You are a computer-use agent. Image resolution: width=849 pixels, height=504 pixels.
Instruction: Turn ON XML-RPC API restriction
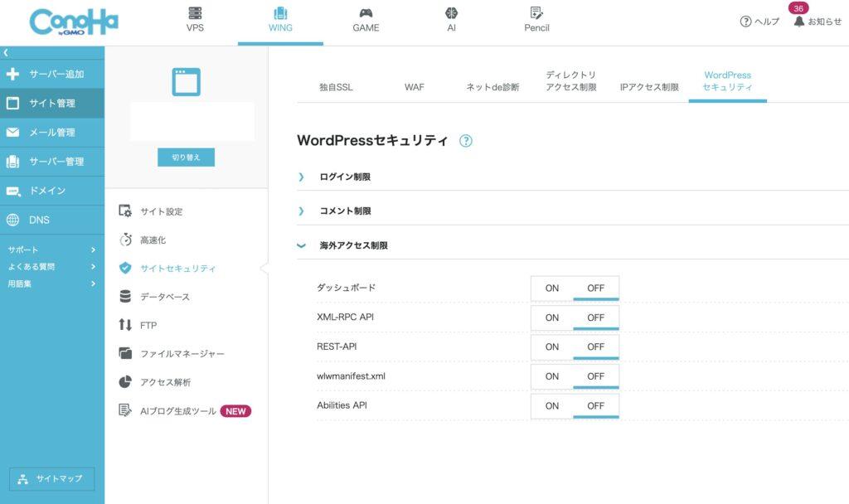point(552,317)
